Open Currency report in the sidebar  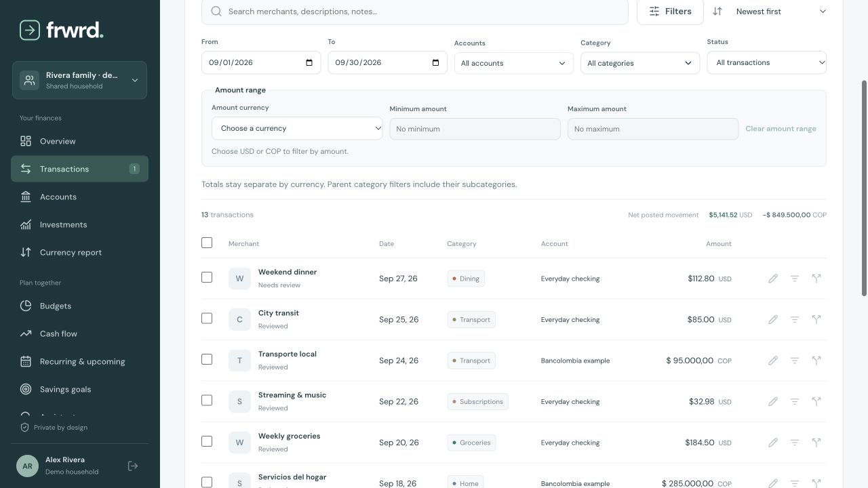click(x=79, y=252)
